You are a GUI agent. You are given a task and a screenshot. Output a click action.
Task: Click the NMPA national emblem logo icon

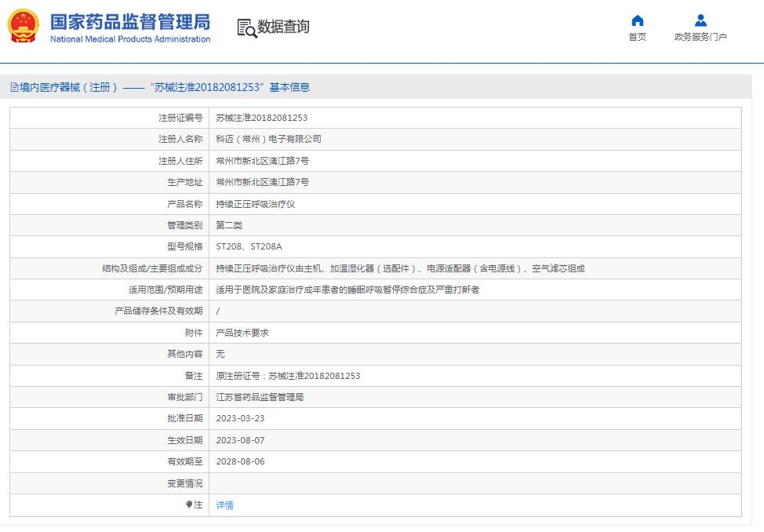[23, 26]
